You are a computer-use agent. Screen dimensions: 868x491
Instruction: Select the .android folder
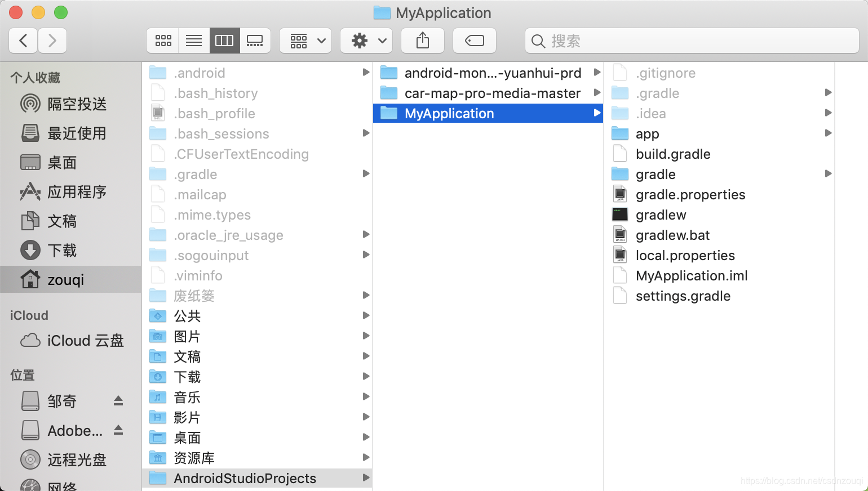(x=257, y=73)
